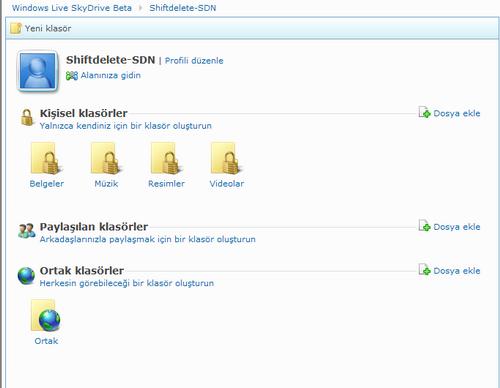Click the Shiftdelete-SDN breadcrumb link

click(x=183, y=8)
